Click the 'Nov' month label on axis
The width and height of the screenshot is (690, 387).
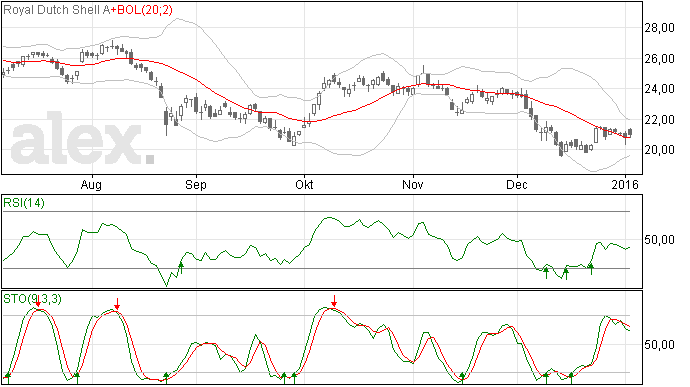tap(413, 184)
